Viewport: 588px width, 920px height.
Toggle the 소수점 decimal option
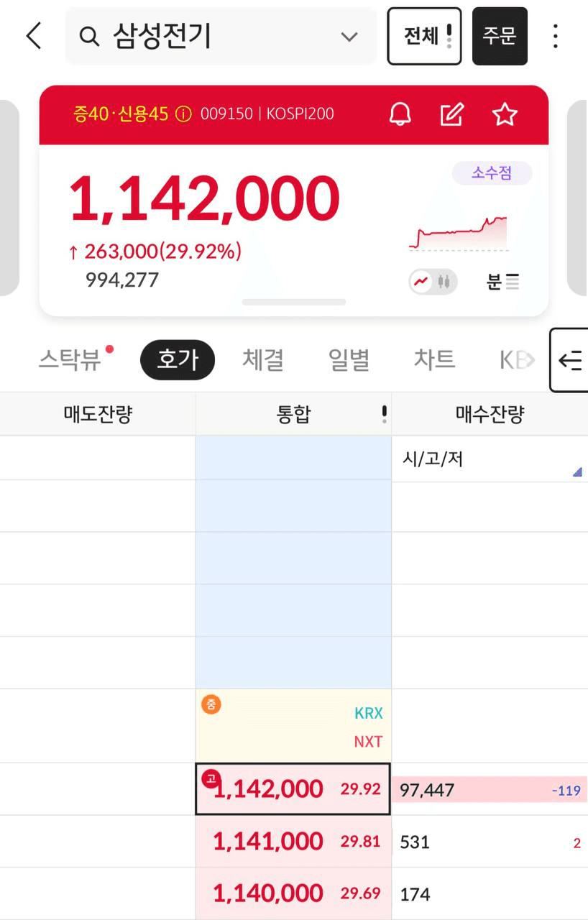pos(492,173)
